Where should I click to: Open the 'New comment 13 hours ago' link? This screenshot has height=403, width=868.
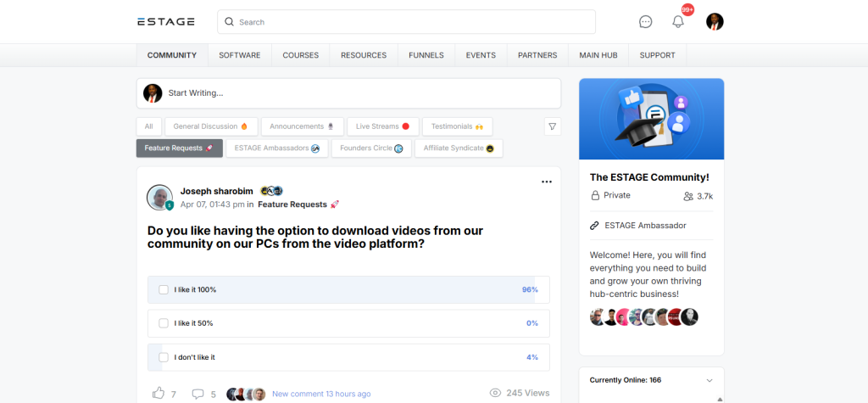(321, 395)
